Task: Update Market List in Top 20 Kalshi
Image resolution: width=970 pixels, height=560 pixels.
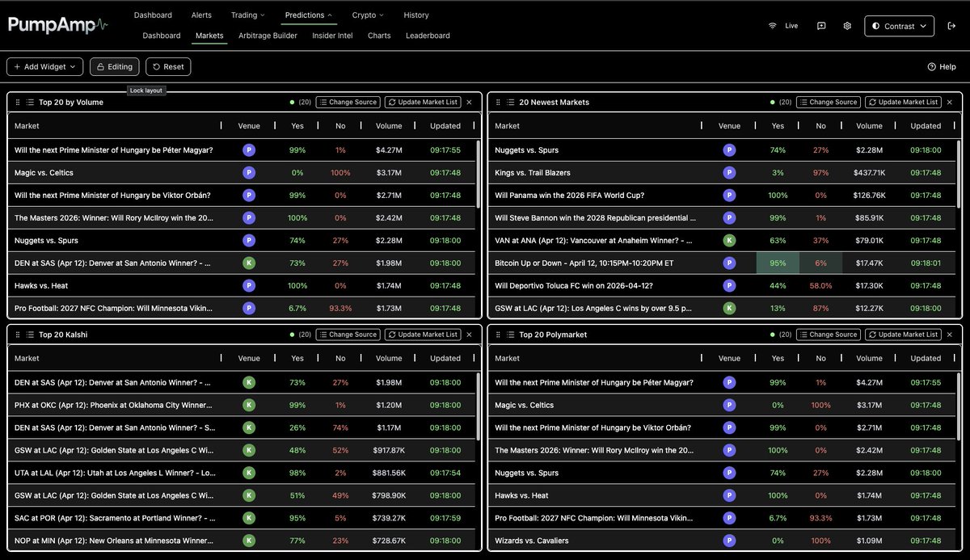Action: [423, 335]
